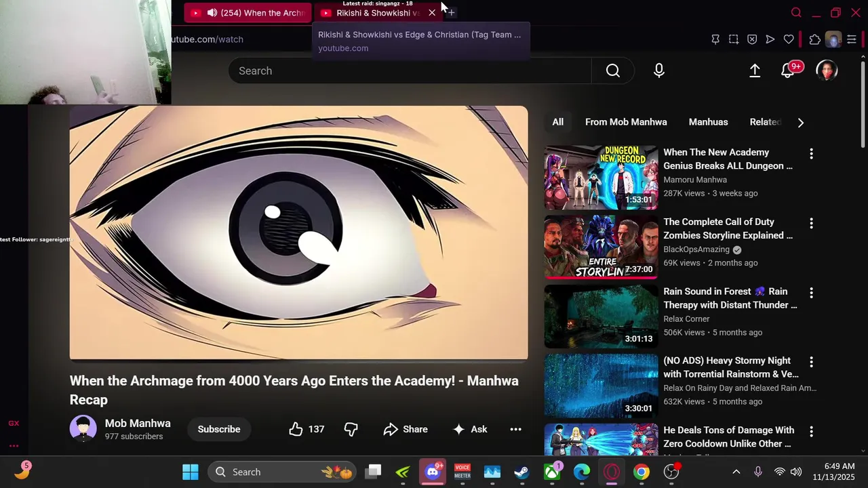Click the pinboard pin toolbar icon

pos(715,39)
